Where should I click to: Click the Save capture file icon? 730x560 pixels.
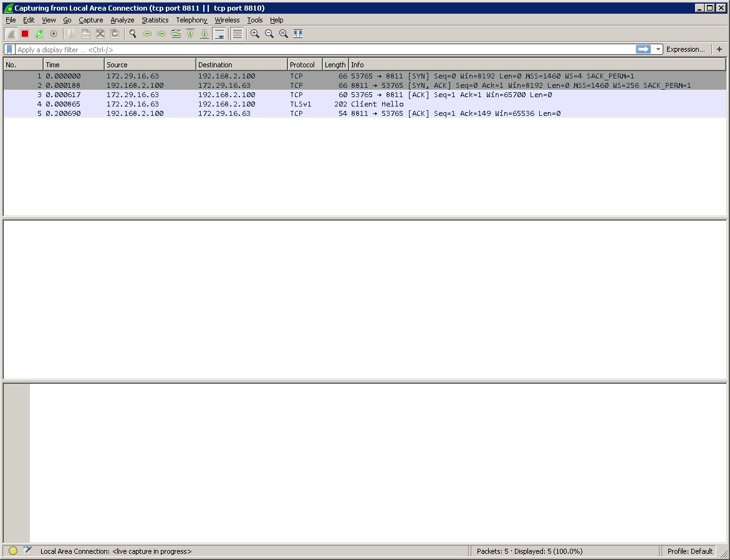coord(85,34)
